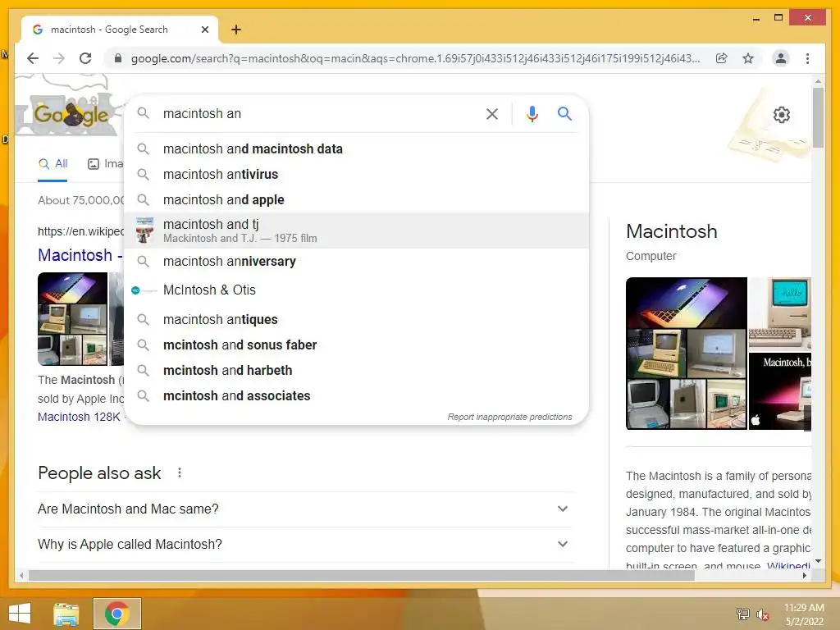Select suggestion 'mcintosh and harbeth'
Image resolution: width=840 pixels, height=630 pixels.
356,370
